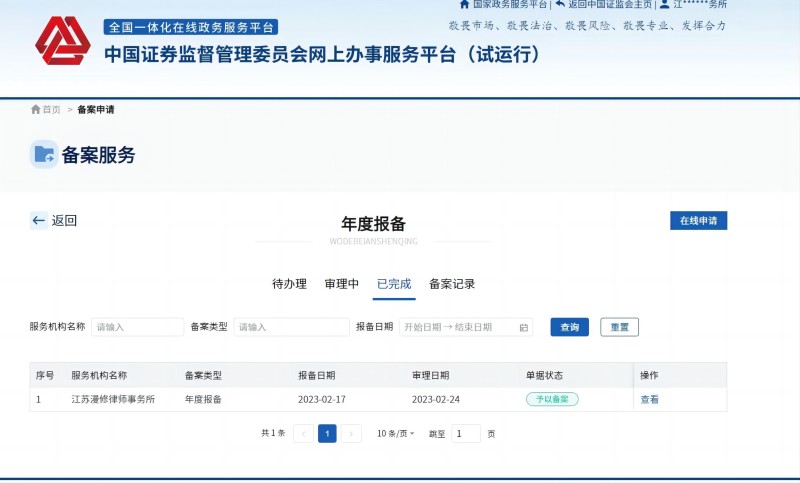Viewport: 800px width, 483px height.
Task: Open the 国家政务服务平台 link
Action: pyautogui.click(x=510, y=5)
